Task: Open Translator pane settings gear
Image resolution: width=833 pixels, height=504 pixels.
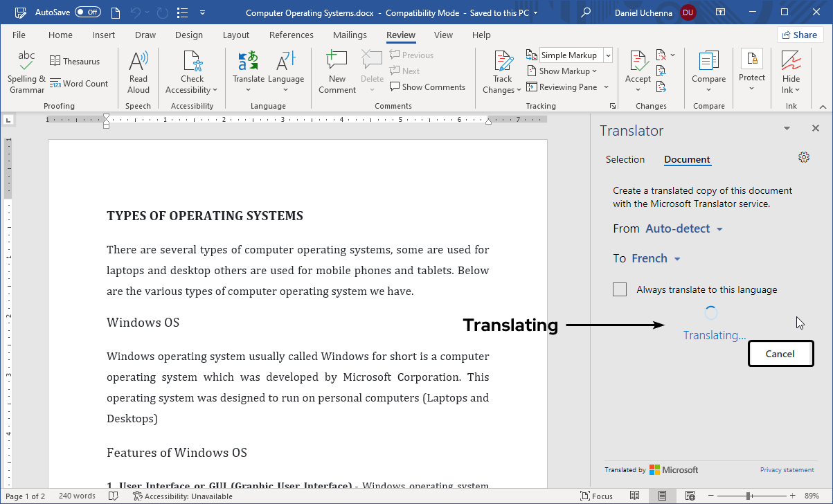Action: (x=804, y=157)
